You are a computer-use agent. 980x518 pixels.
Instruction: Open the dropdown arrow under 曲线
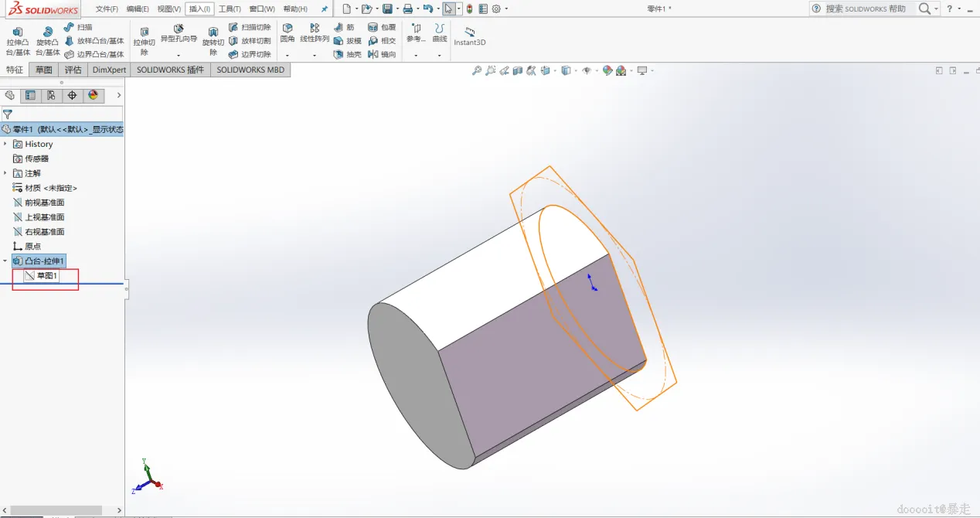pyautogui.click(x=440, y=55)
